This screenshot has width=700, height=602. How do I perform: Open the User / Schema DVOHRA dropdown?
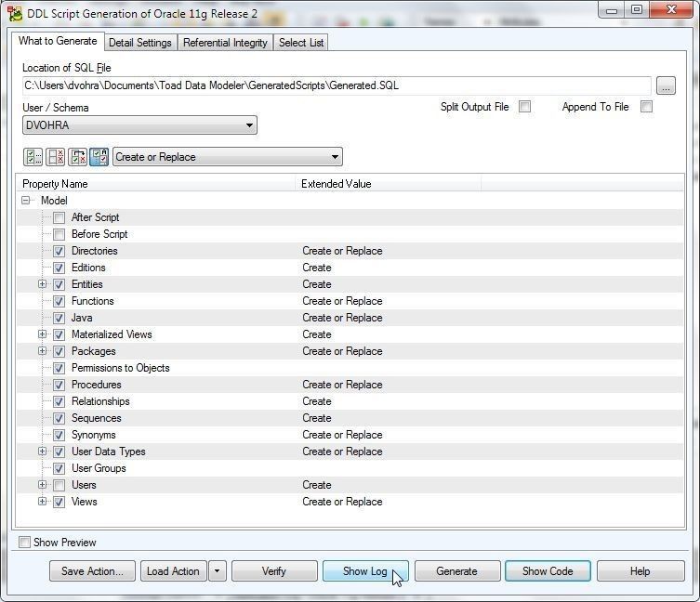(139, 125)
